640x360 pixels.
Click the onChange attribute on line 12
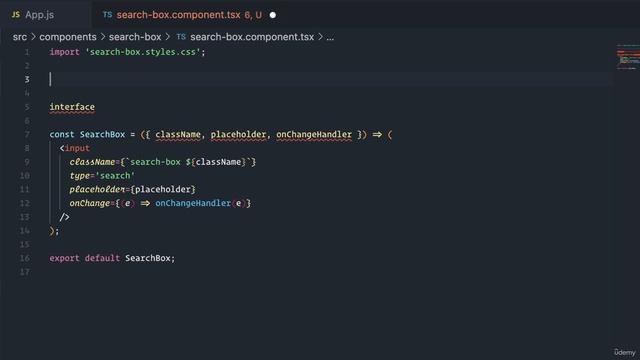[x=90, y=203]
